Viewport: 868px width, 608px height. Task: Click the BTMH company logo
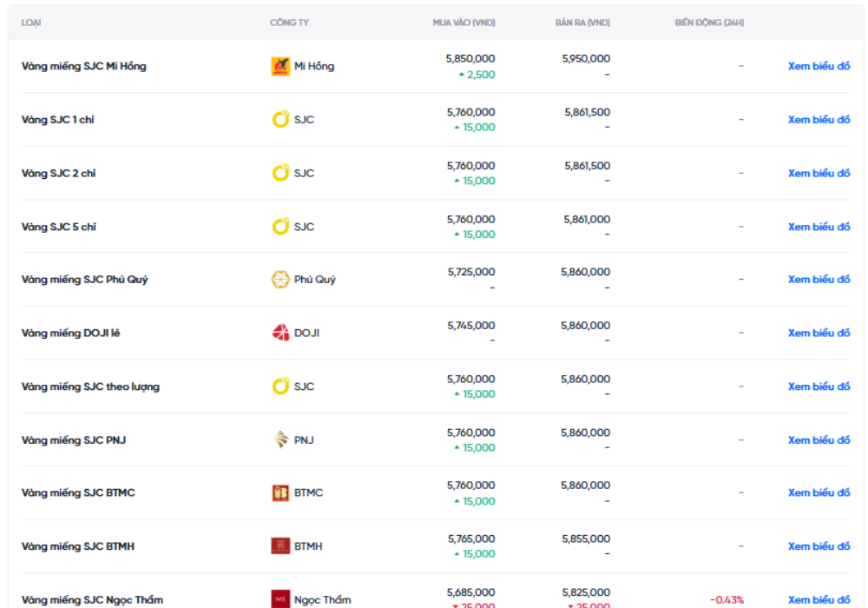coord(280,546)
